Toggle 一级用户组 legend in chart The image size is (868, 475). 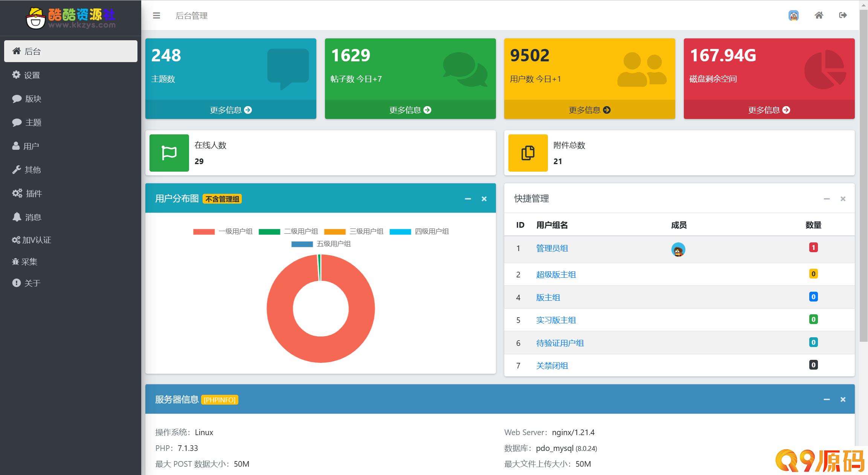pos(223,231)
